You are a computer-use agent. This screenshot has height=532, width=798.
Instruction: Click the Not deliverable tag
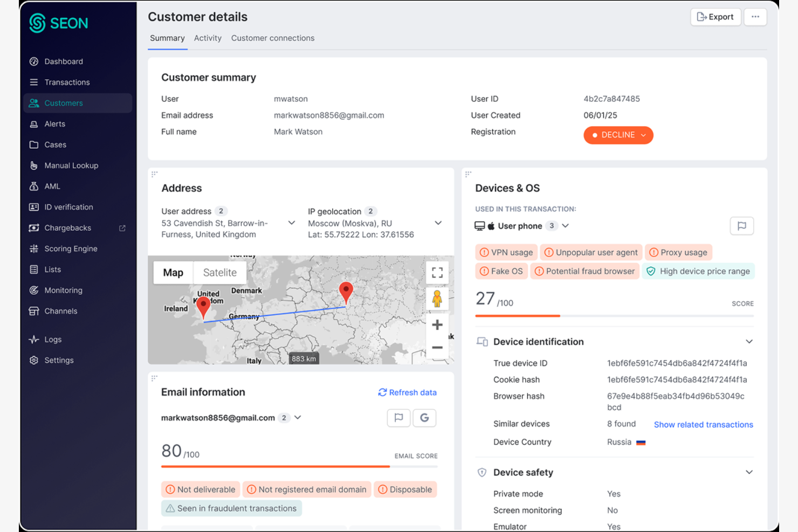click(201, 489)
